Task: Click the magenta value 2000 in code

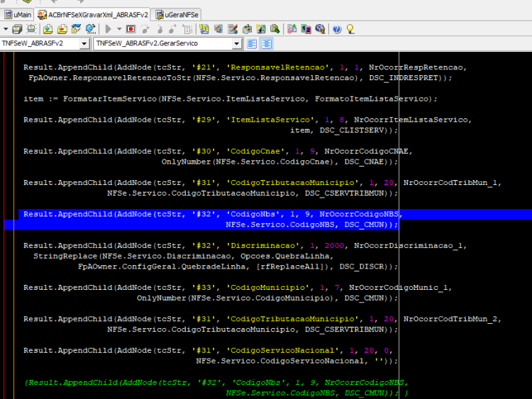Action: [334, 246]
